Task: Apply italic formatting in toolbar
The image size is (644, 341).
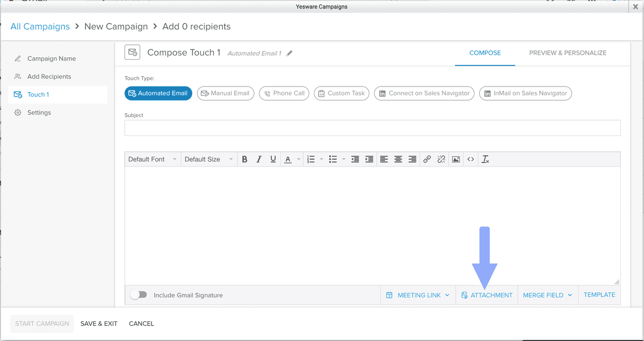Action: point(259,159)
